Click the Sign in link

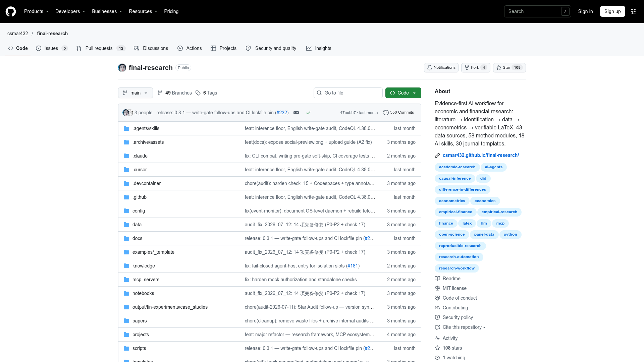(585, 11)
